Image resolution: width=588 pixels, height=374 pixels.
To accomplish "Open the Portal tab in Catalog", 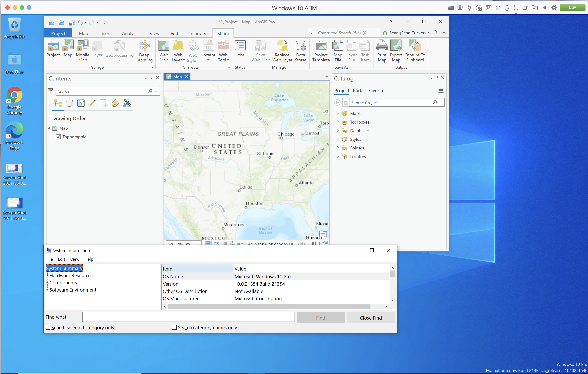I will pos(358,91).
